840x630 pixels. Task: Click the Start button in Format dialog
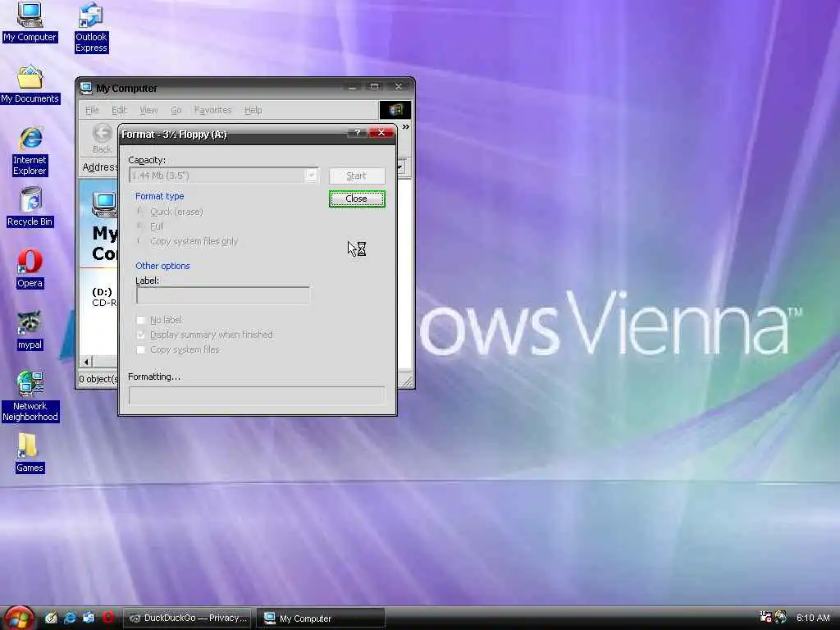click(357, 176)
